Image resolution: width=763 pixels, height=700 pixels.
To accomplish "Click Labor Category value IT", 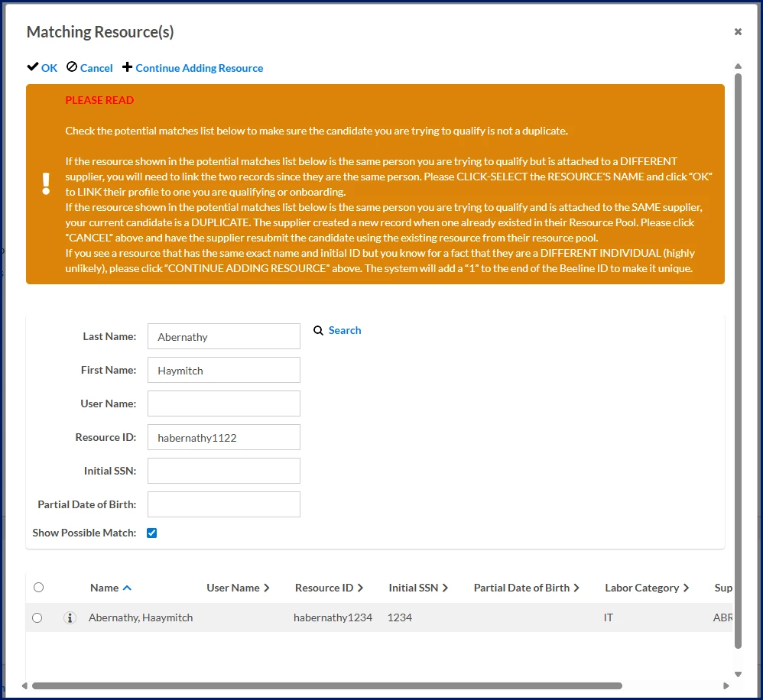I will point(609,617).
